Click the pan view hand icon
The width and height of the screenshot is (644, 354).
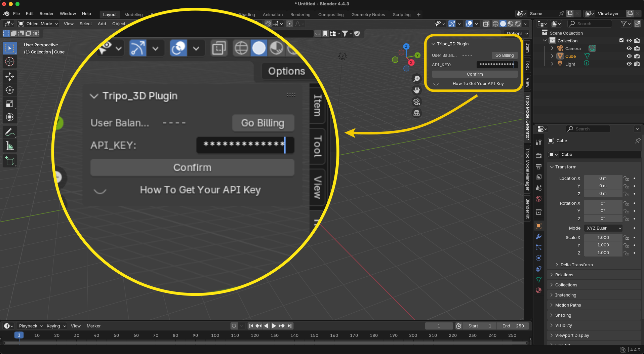coord(417,90)
